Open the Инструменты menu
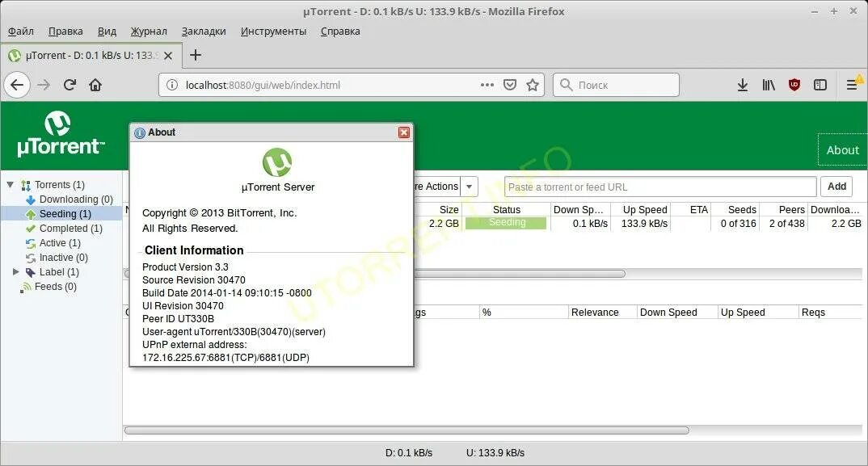Image resolution: width=868 pixels, height=466 pixels. [273, 31]
